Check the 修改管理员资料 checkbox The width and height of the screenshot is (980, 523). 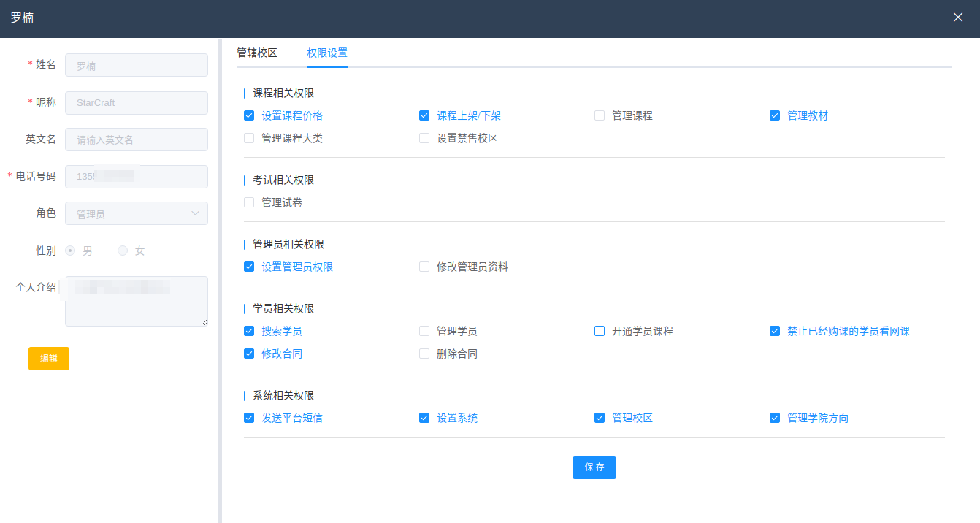click(x=424, y=267)
